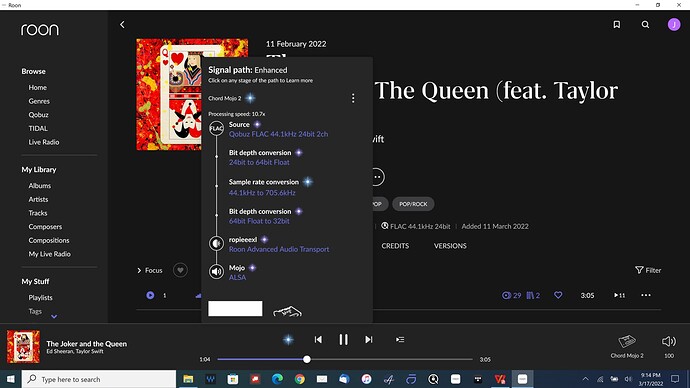This screenshot has width=690, height=388.
Task: Open File Explorer on taskbar
Action: pyautogui.click(x=188, y=379)
